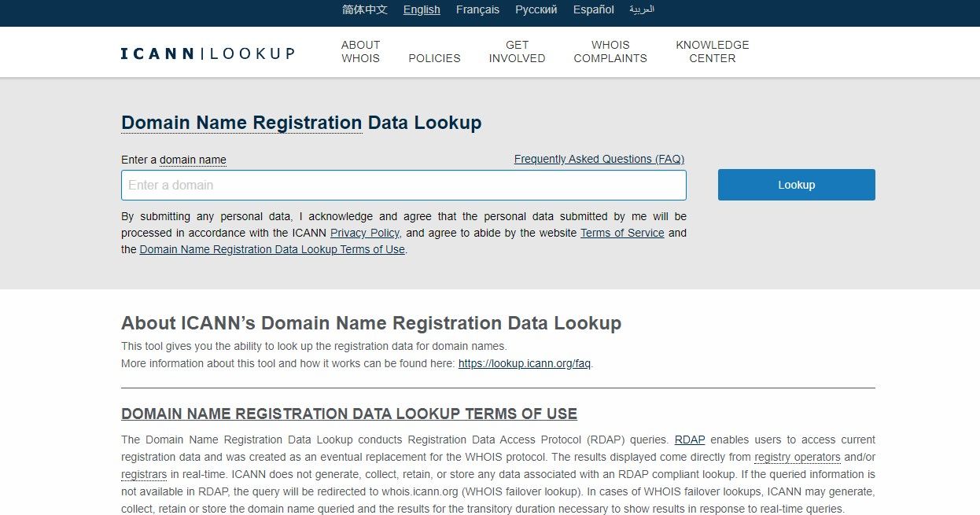
Task: Open the Policies menu
Action: point(434,58)
